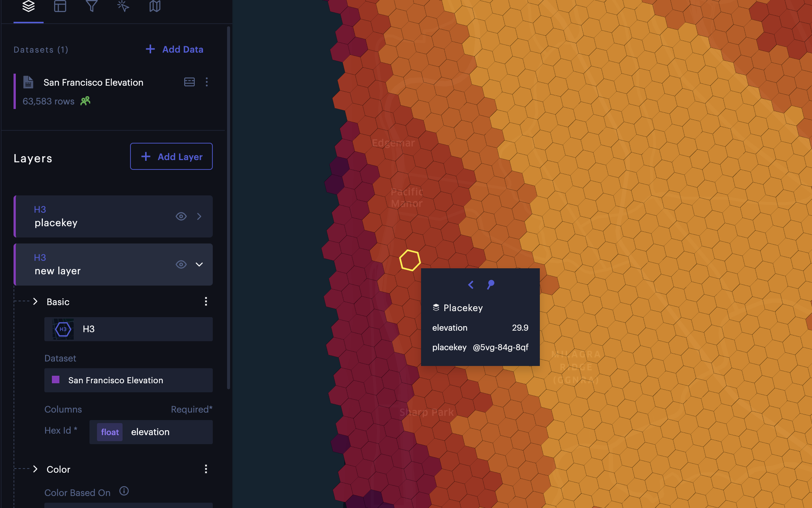Toggle visibility of new layer
The width and height of the screenshot is (812, 508).
(181, 265)
